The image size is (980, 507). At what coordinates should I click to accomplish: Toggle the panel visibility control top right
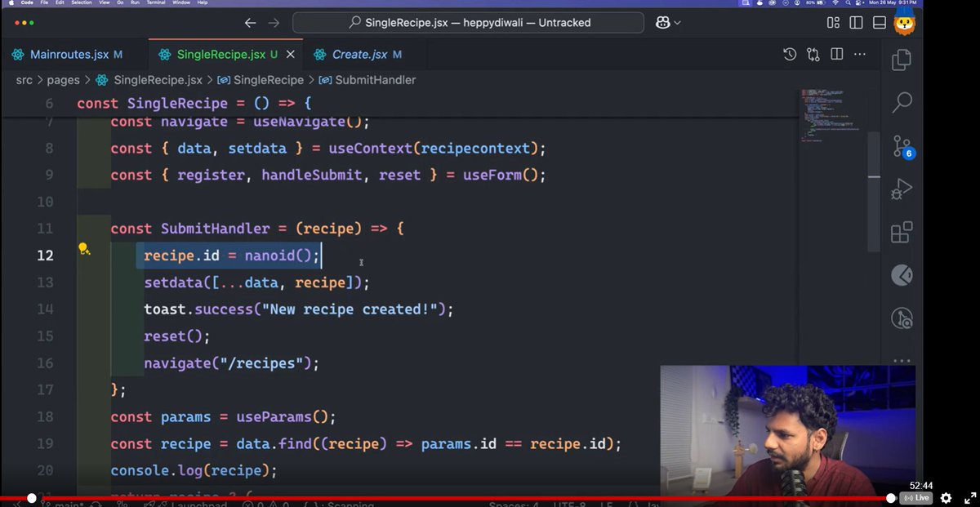(878, 22)
